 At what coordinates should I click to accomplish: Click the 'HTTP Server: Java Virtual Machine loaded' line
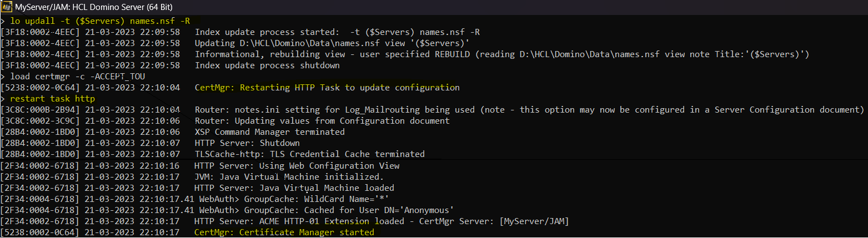pos(294,188)
